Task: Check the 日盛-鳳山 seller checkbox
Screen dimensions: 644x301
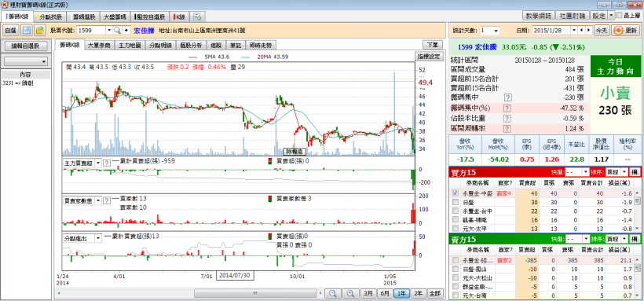Action: tap(455, 269)
